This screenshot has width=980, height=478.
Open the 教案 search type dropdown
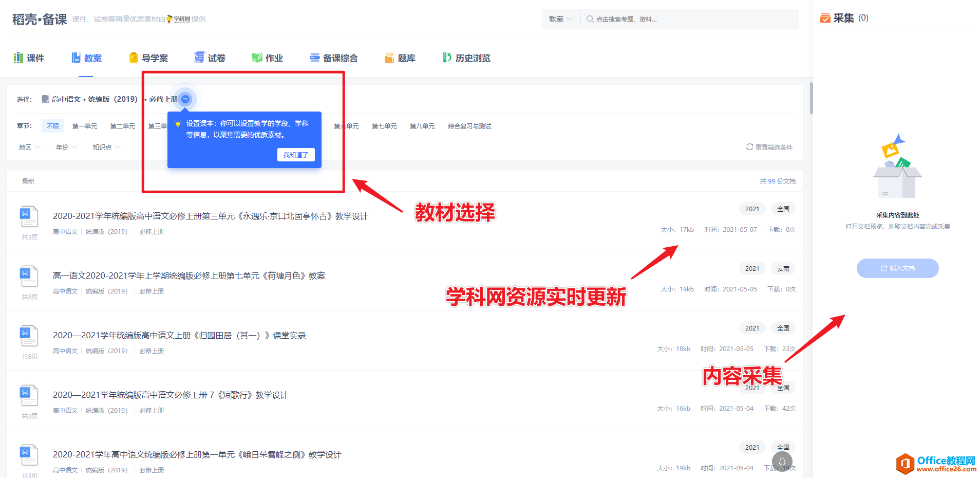560,19
